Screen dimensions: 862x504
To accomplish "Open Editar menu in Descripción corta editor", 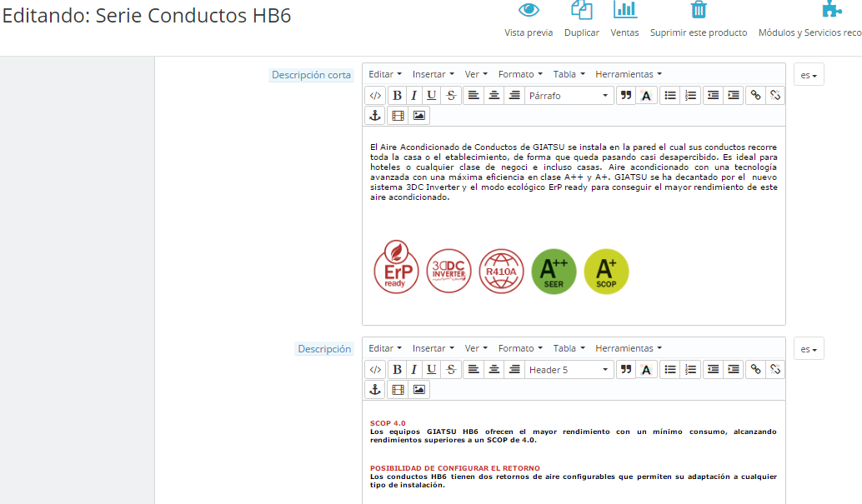I will 385,74.
